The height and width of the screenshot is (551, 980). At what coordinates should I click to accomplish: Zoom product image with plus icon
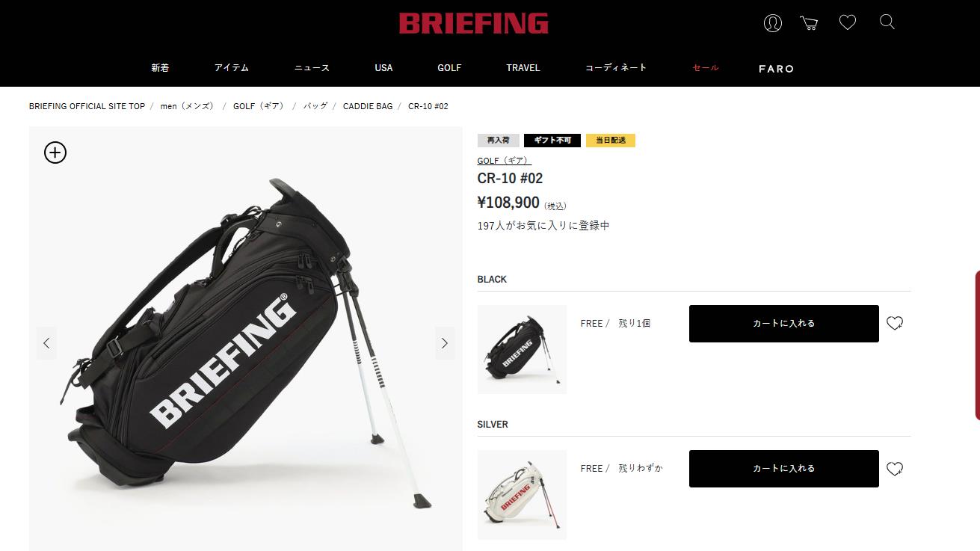coord(55,153)
